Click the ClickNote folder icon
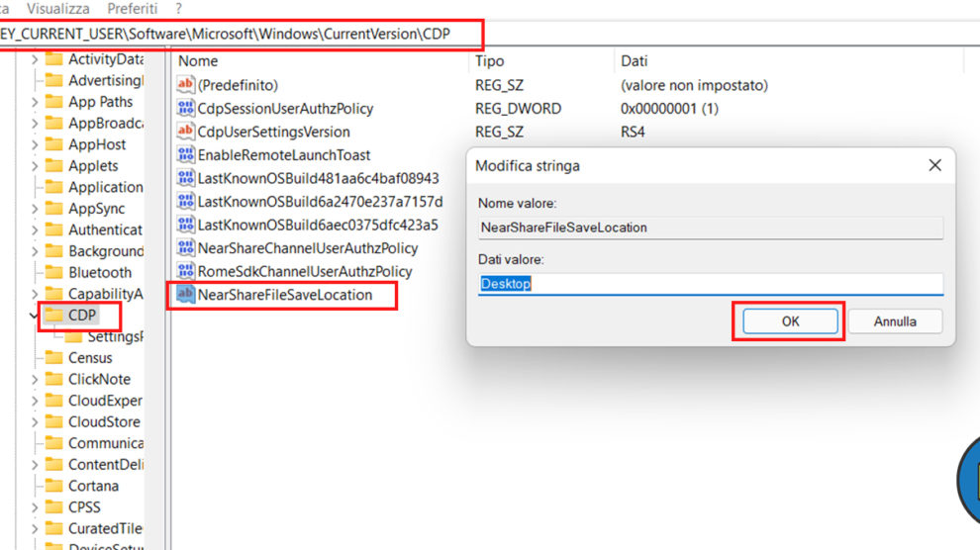Image resolution: width=980 pixels, height=550 pixels. (54, 379)
